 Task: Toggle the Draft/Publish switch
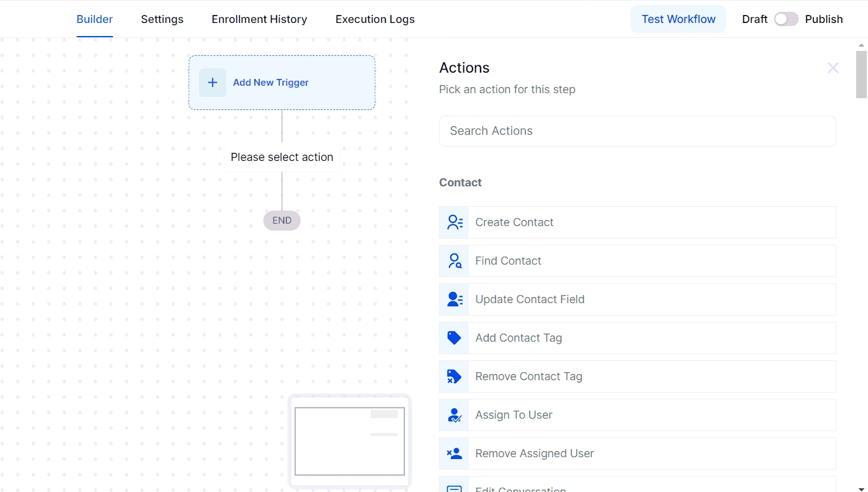click(786, 19)
